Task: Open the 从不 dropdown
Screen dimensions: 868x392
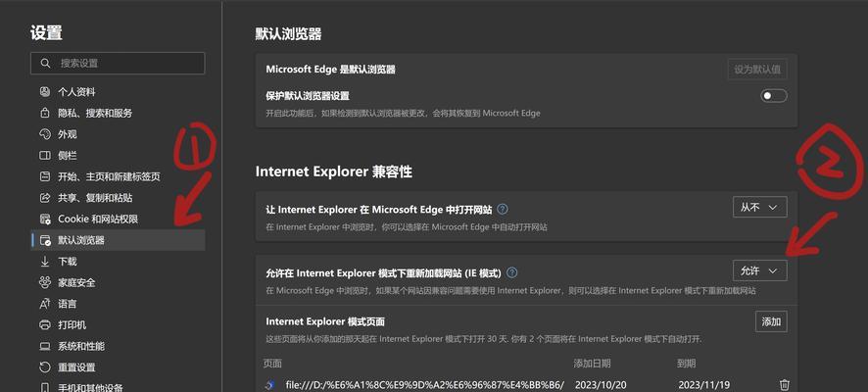Action: coord(759,207)
